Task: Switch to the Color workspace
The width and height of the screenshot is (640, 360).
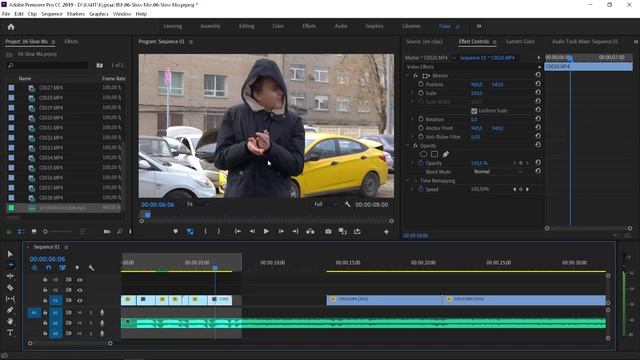Action: point(278,26)
